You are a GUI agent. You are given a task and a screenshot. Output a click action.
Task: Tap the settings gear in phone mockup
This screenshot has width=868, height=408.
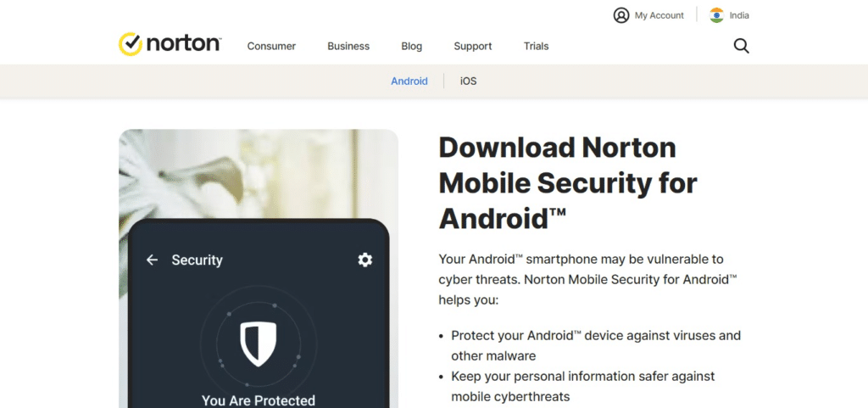(x=364, y=260)
